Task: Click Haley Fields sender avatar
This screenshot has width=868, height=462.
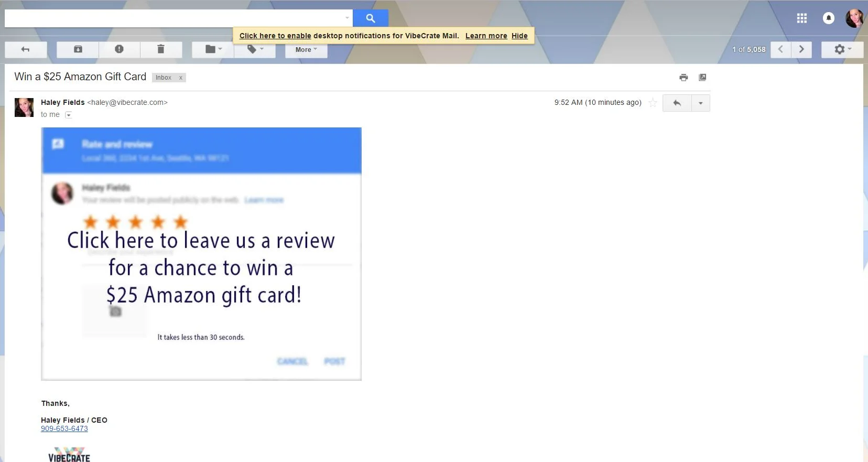Action: (24, 108)
